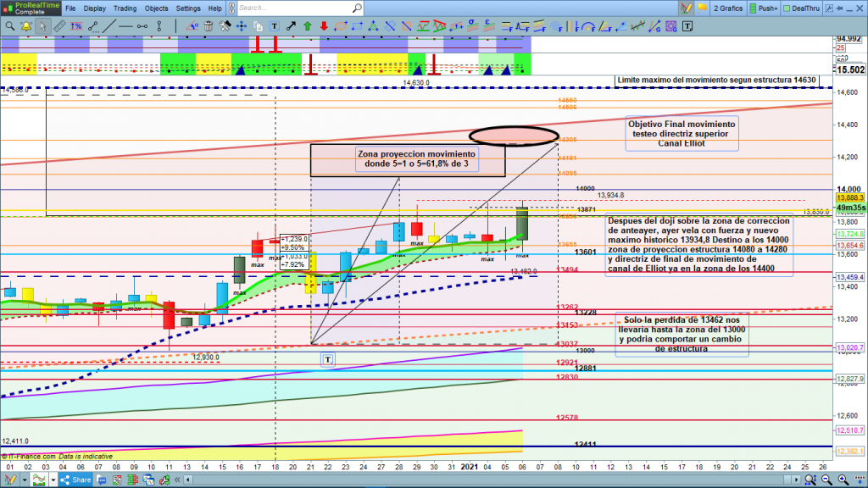Open the Trading menu
This screenshot has height=488, width=868.
point(125,8)
